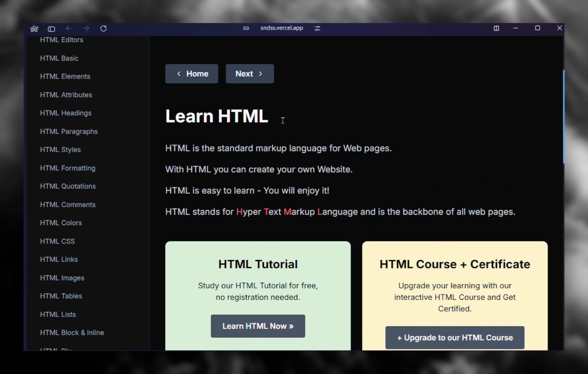Click the HTML Tutorial card title
The height and width of the screenshot is (374, 588).
click(x=258, y=264)
